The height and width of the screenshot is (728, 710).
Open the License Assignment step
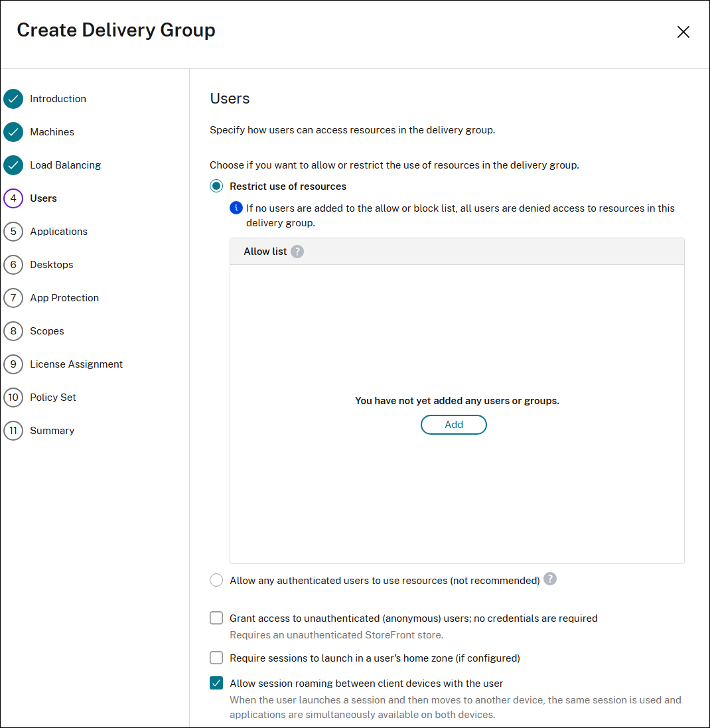pyautogui.click(x=76, y=364)
